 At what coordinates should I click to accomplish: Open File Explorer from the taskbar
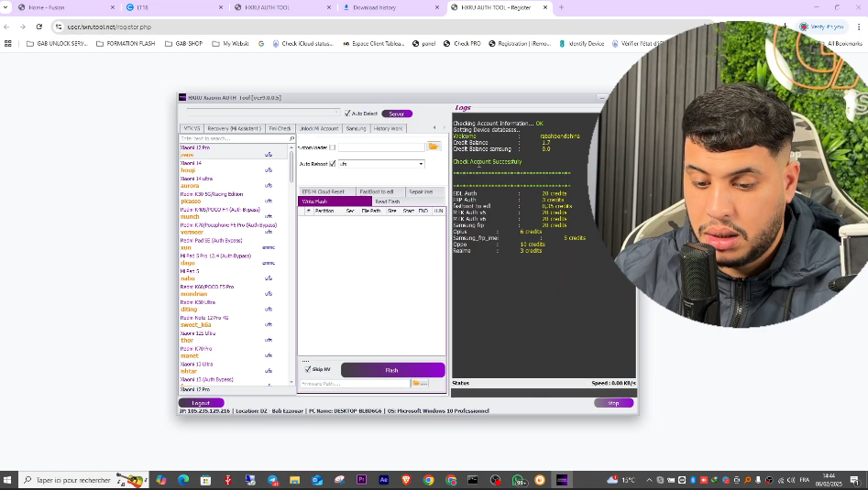tap(294, 480)
